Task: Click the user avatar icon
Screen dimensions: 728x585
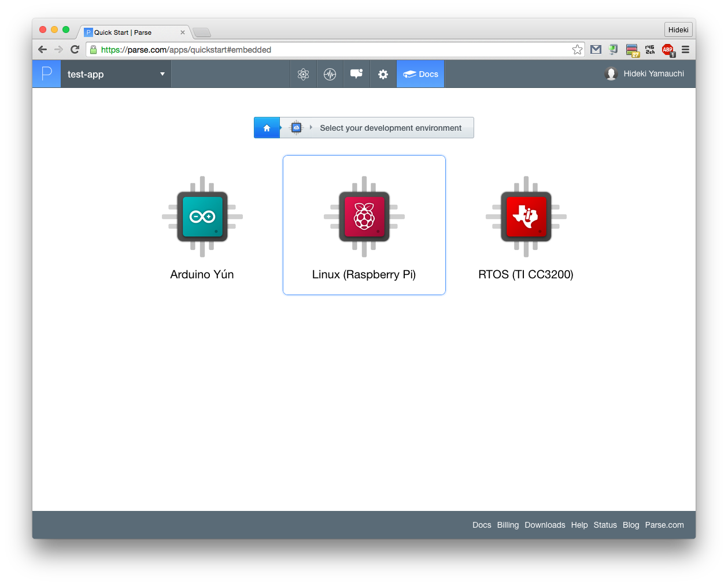Action: [x=611, y=73]
